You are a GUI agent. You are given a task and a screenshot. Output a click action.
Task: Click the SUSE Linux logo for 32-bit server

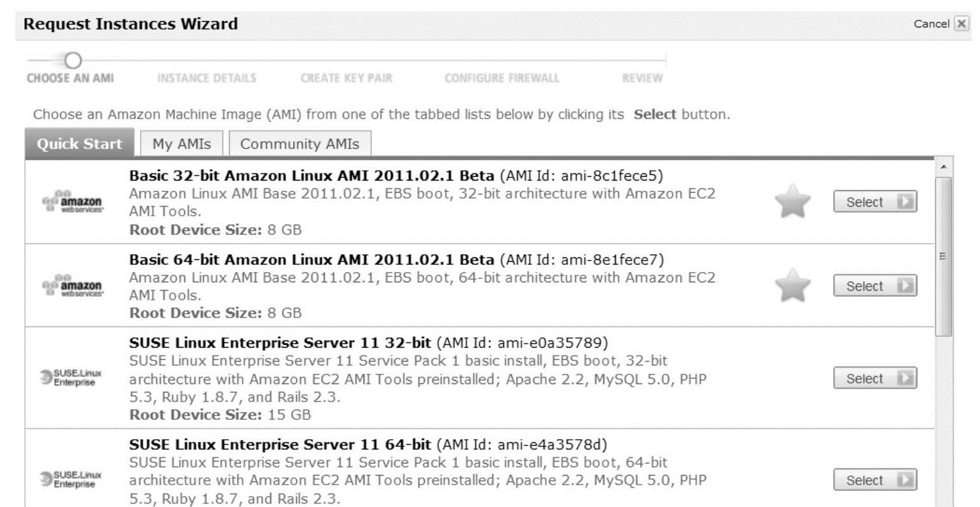(71, 378)
